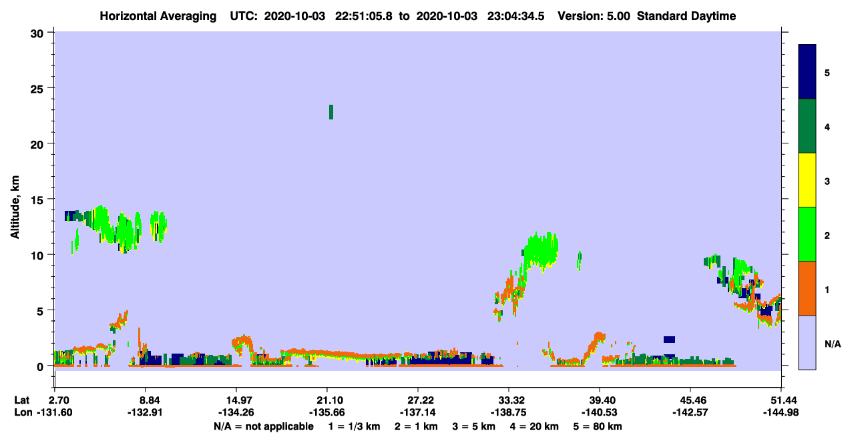Image resolution: width=868 pixels, height=445 pixels.
Task: Click the longitude value -134.26
Action: pyautogui.click(x=236, y=412)
